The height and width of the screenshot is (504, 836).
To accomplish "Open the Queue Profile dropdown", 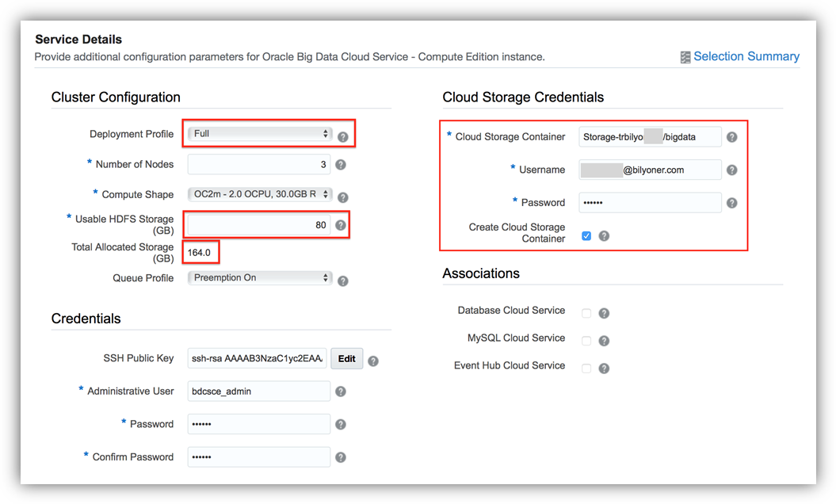I will point(260,278).
